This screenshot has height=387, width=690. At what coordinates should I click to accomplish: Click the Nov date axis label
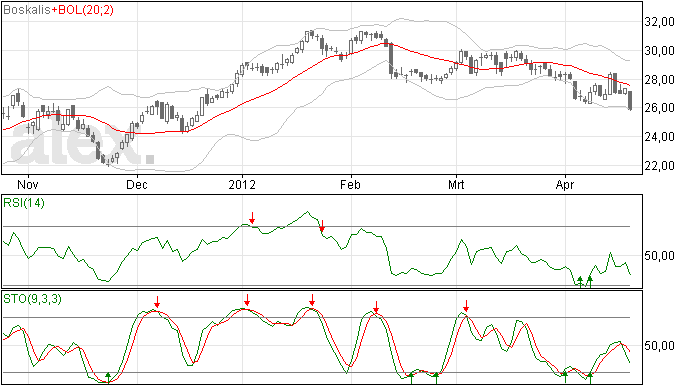point(28,184)
